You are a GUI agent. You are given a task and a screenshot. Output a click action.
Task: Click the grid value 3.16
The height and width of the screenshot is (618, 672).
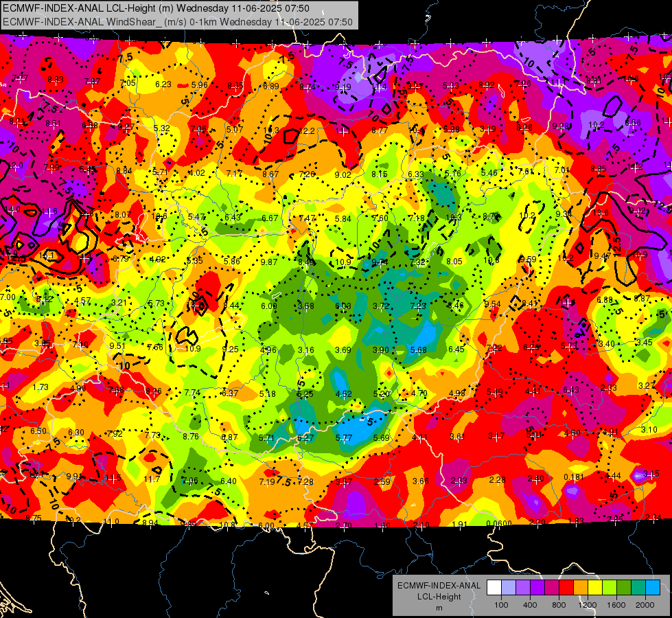pyautogui.click(x=306, y=350)
